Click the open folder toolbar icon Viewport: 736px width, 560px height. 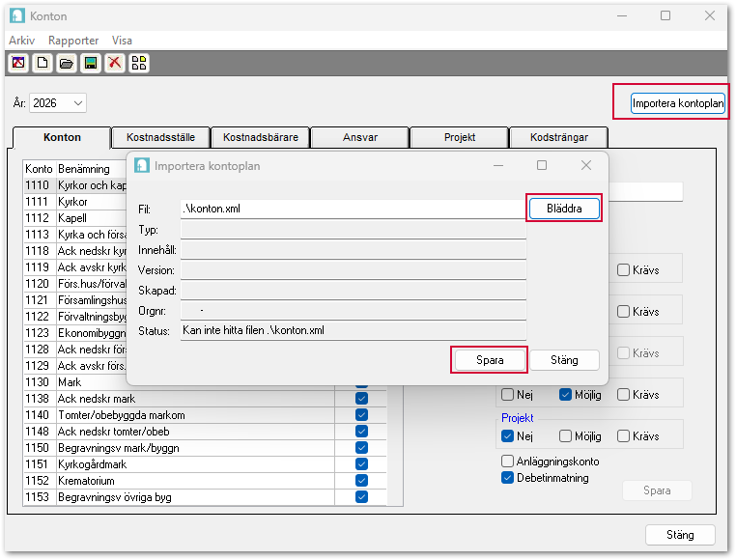click(x=67, y=64)
